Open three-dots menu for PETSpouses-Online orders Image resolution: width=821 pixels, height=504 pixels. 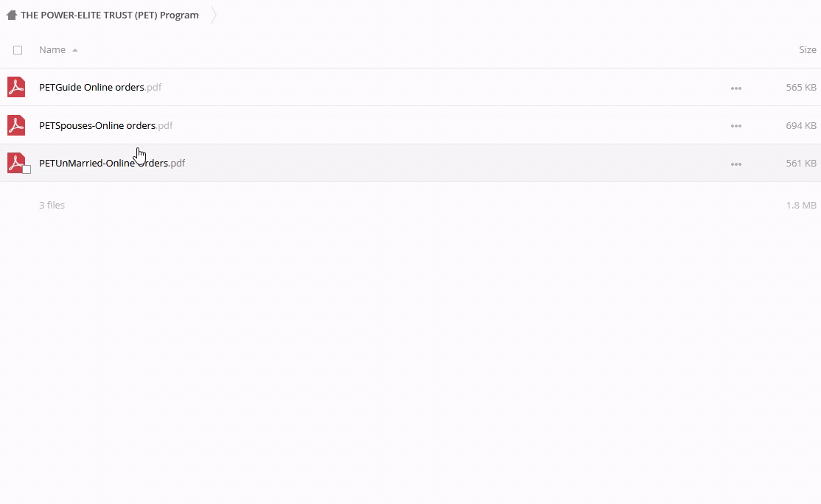coord(736,125)
